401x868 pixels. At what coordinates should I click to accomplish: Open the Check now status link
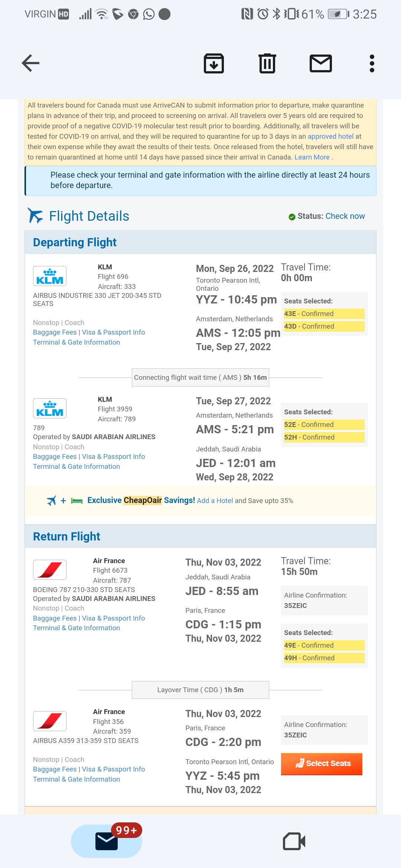click(x=345, y=216)
